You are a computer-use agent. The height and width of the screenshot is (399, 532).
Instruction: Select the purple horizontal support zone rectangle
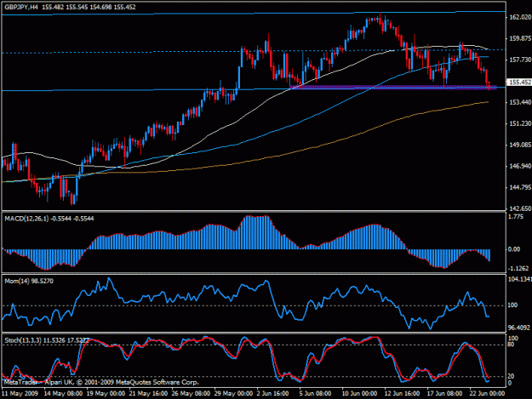point(393,87)
